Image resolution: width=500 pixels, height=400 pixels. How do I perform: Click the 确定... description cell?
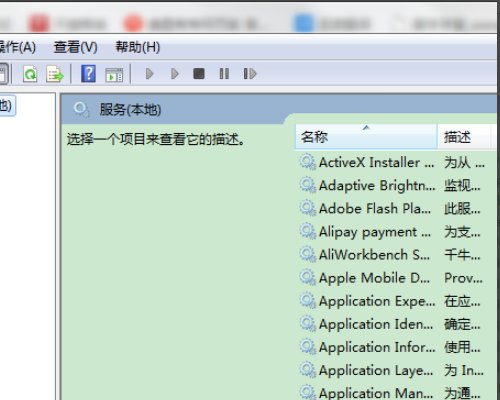462,324
